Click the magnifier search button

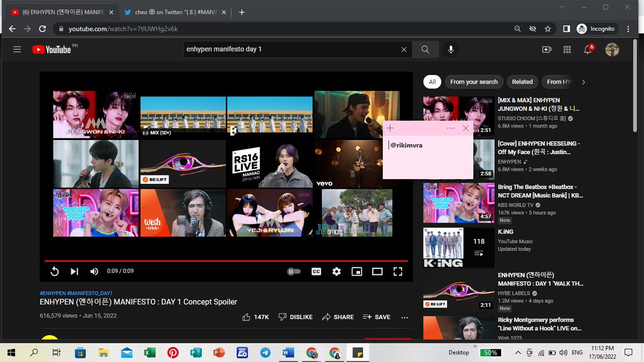(425, 49)
